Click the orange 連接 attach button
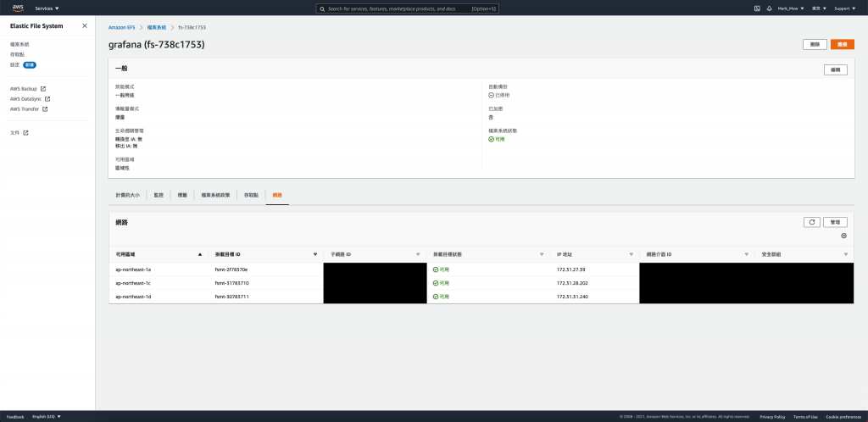The height and width of the screenshot is (422, 868). [x=842, y=44]
